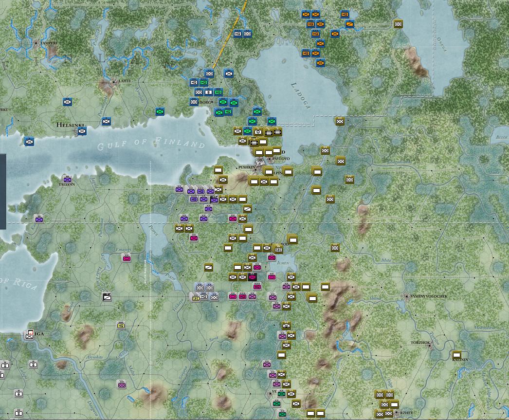Screen dimensions: 509x420
Task: Select the orange cavalry counter
Action: point(349,24)
